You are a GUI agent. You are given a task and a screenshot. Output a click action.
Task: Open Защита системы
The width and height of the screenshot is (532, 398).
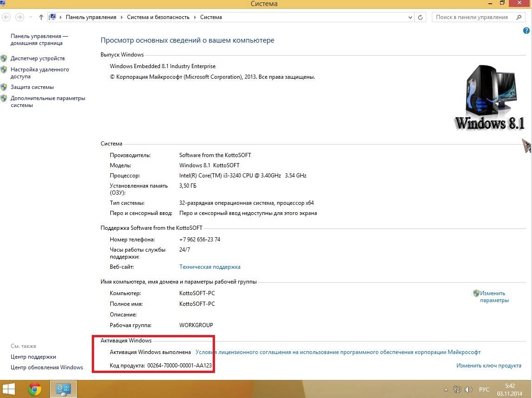32,87
